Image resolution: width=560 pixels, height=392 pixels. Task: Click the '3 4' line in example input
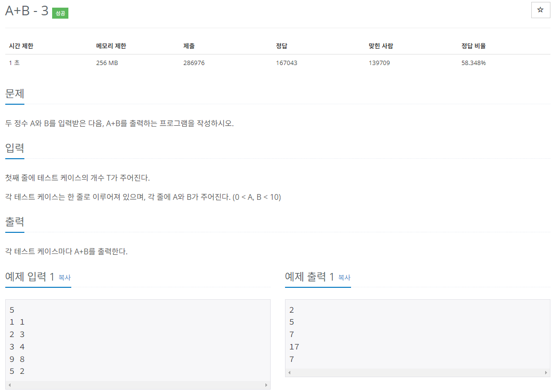(17, 347)
